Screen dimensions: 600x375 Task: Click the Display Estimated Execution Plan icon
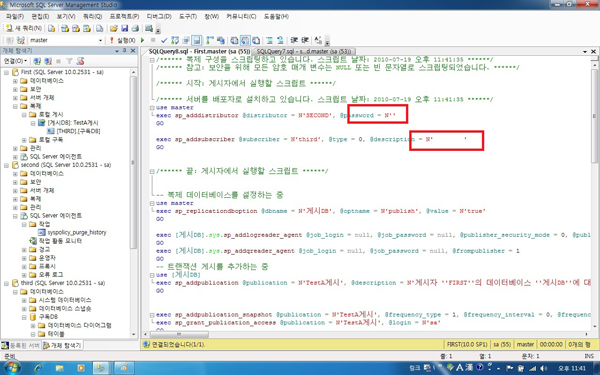click(175, 40)
